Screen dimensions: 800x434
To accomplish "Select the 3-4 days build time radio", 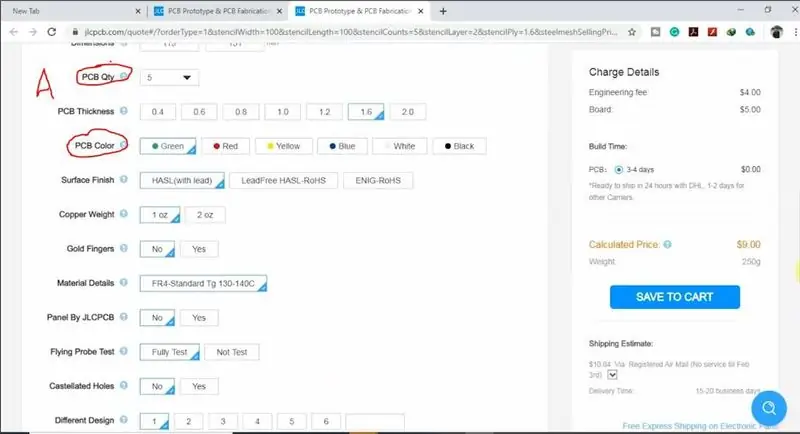I will click(618, 170).
